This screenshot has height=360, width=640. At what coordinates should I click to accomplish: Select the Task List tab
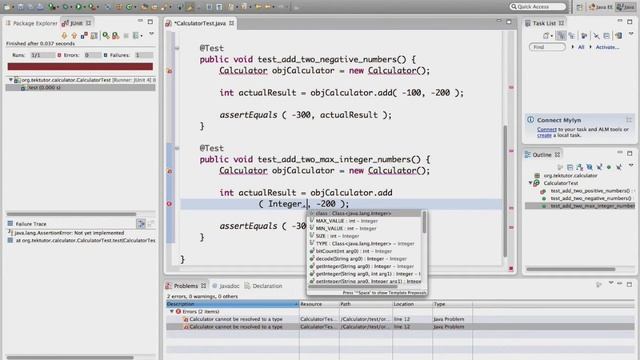[544, 23]
